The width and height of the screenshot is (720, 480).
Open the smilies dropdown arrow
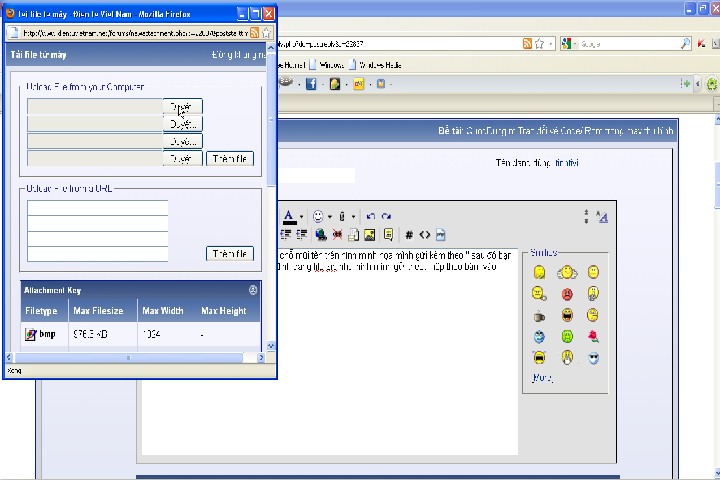(330, 217)
